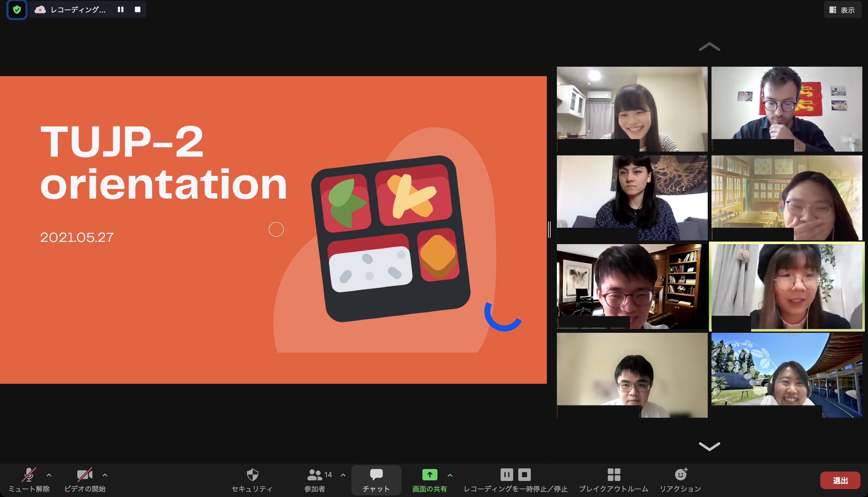Pause recording from the top bar
The width and height of the screenshot is (868, 497).
click(121, 9)
